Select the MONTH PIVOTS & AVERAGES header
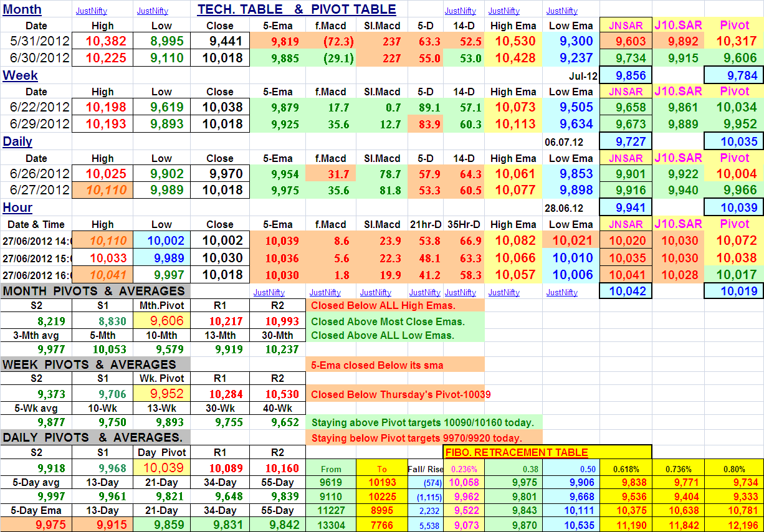Image resolution: width=764 pixels, height=532 pixels. tap(93, 291)
